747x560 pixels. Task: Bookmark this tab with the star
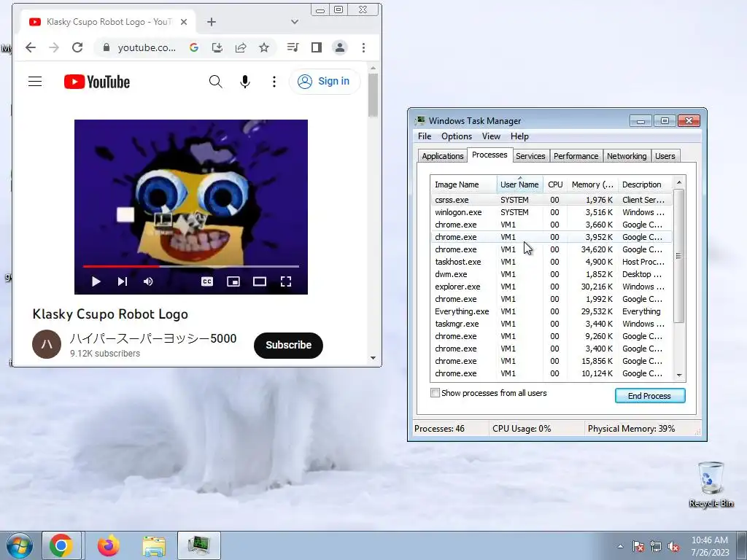[264, 47]
